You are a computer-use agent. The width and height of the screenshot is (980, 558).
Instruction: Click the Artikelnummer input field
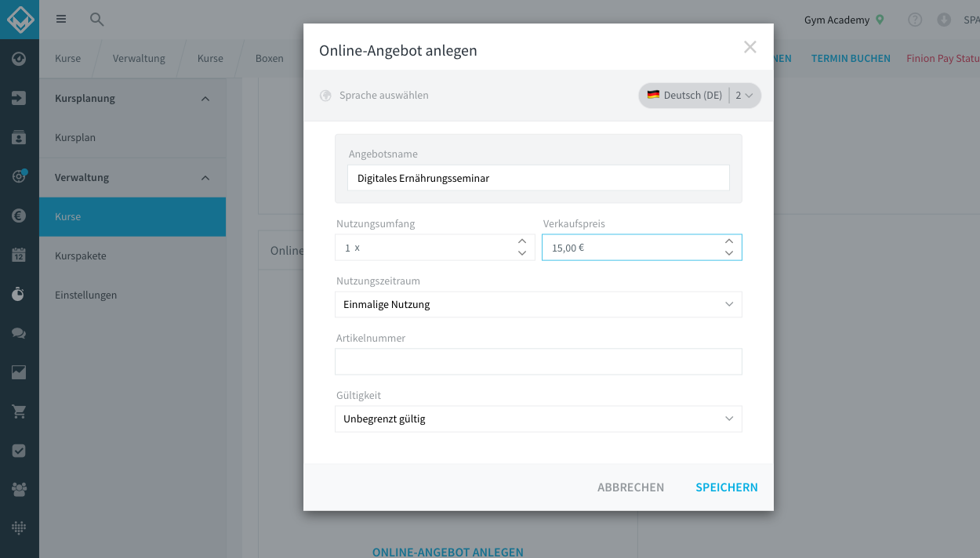(539, 361)
